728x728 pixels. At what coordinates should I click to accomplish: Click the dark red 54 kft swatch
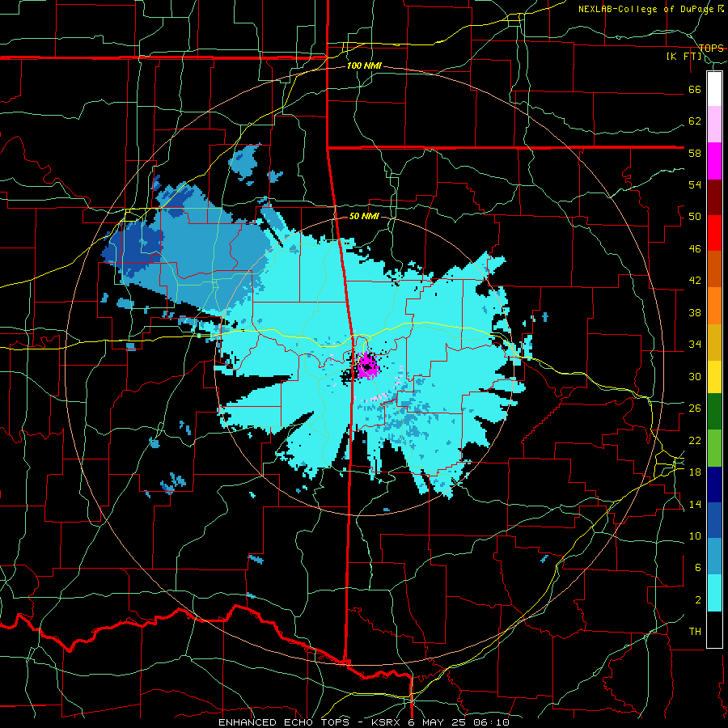point(714,197)
